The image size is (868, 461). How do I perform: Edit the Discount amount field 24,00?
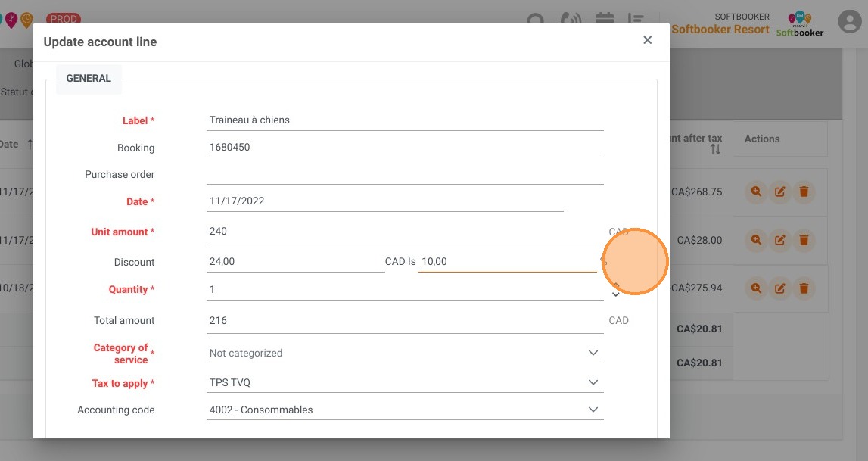pyautogui.click(x=296, y=262)
